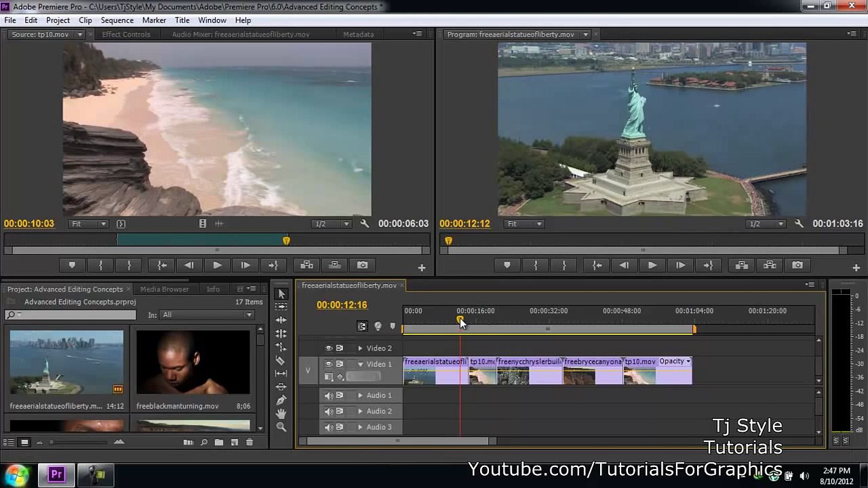Click Find icon in Project panel footer
Image resolution: width=868 pixels, height=488 pixels.
coord(204,443)
